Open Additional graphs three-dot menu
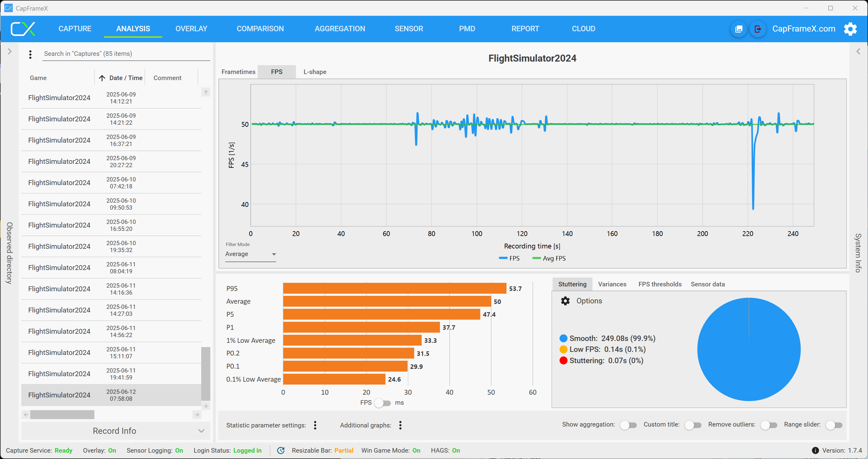This screenshot has height=459, width=868. (400, 425)
